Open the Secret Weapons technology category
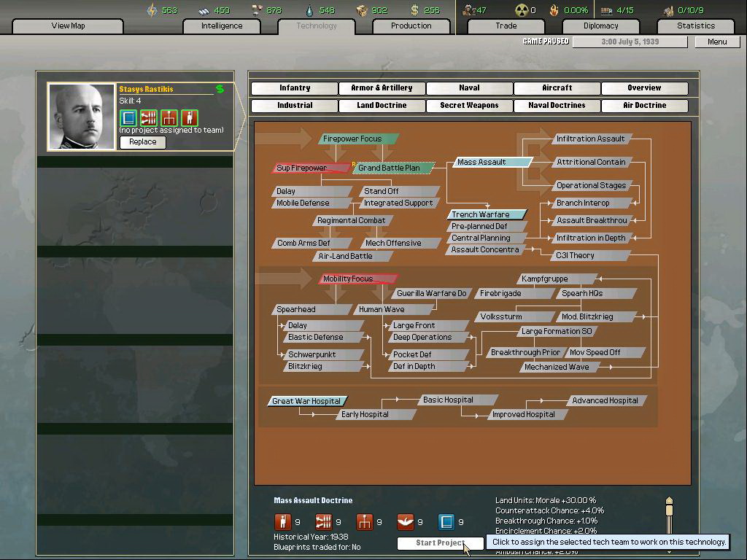 (469, 106)
